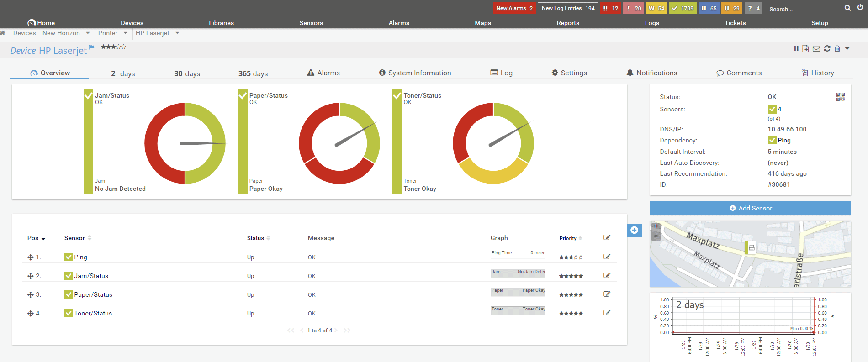The image size is (868, 362).
Task: Zoom out on the map
Action: pyautogui.click(x=656, y=236)
